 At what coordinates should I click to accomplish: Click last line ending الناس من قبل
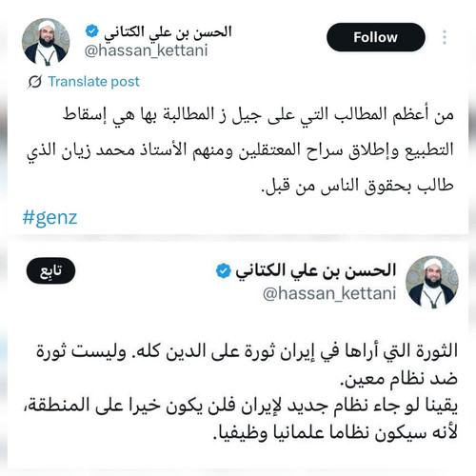click(357, 186)
